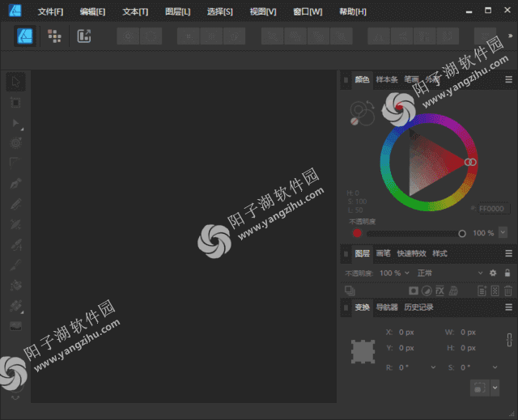This screenshot has width=518, height=420.
Task: Add a new layer
Action: coord(482,291)
